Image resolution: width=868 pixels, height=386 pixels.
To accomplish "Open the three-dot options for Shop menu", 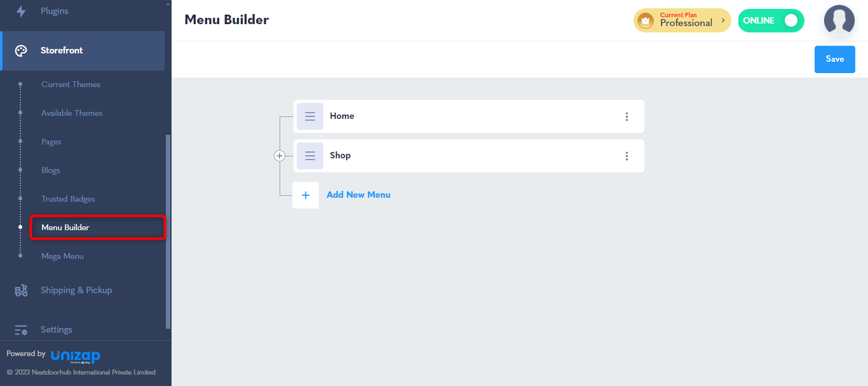I will coord(627,156).
